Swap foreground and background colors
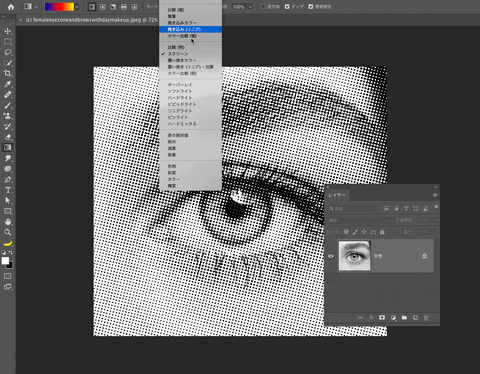This screenshot has width=480, height=374. [x=11, y=253]
